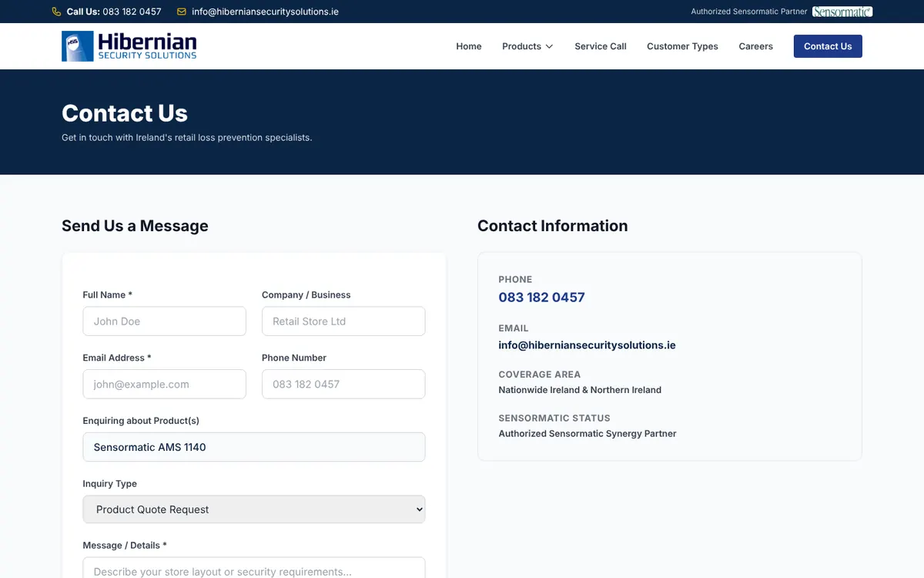The image size is (924, 578).
Task: Click the top bar email address link
Action: click(x=265, y=12)
